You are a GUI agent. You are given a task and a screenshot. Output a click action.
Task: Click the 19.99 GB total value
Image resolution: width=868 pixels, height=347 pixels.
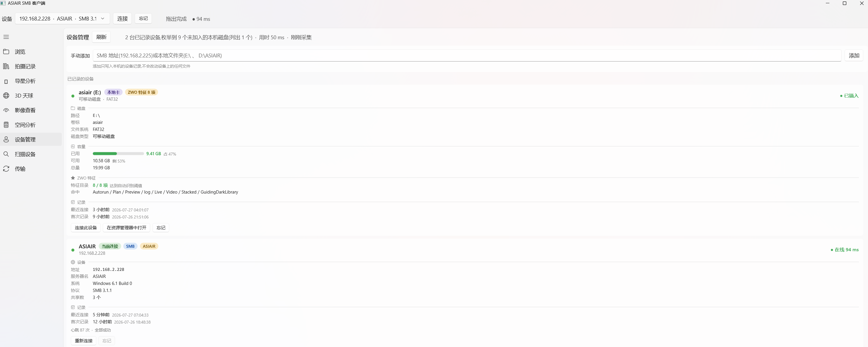pos(101,168)
